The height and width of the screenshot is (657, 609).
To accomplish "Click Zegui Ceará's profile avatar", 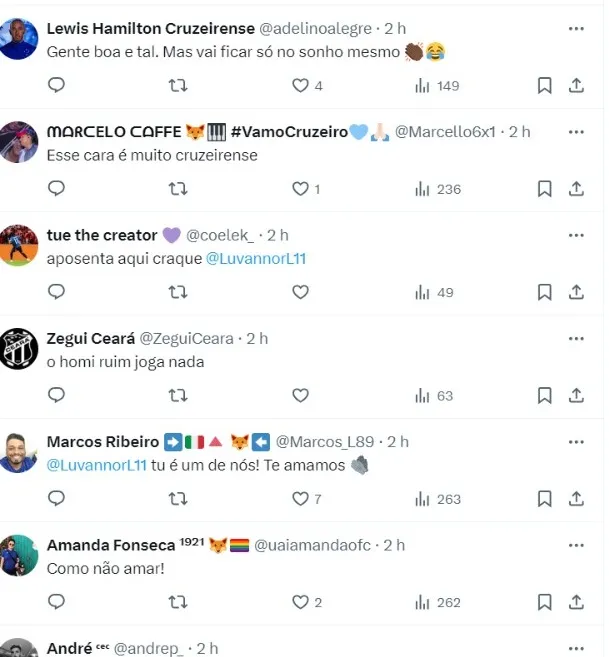I will (19, 349).
